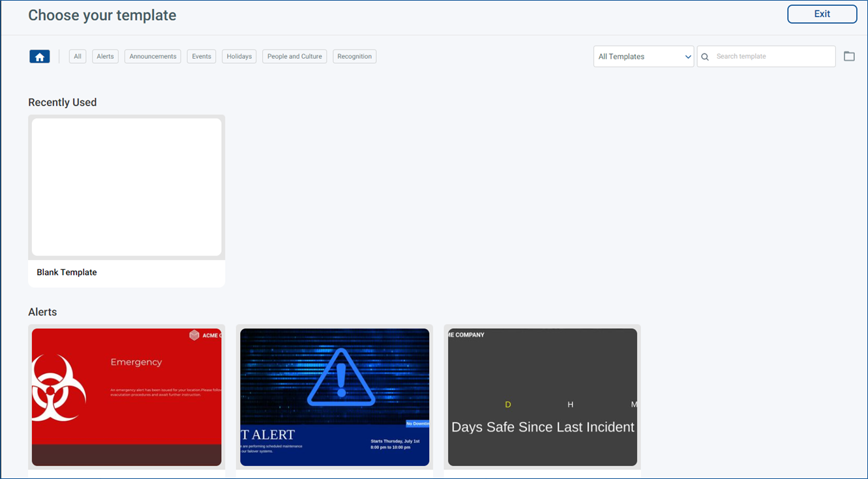868x479 pixels.
Task: Click the Home icon button
Action: (40, 57)
